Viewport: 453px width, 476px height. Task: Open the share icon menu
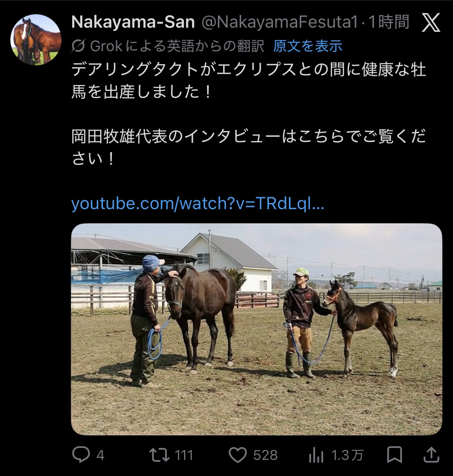tap(431, 455)
